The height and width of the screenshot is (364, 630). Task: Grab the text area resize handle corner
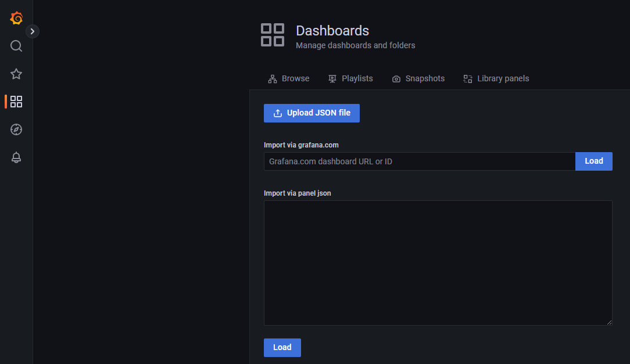(x=609, y=322)
